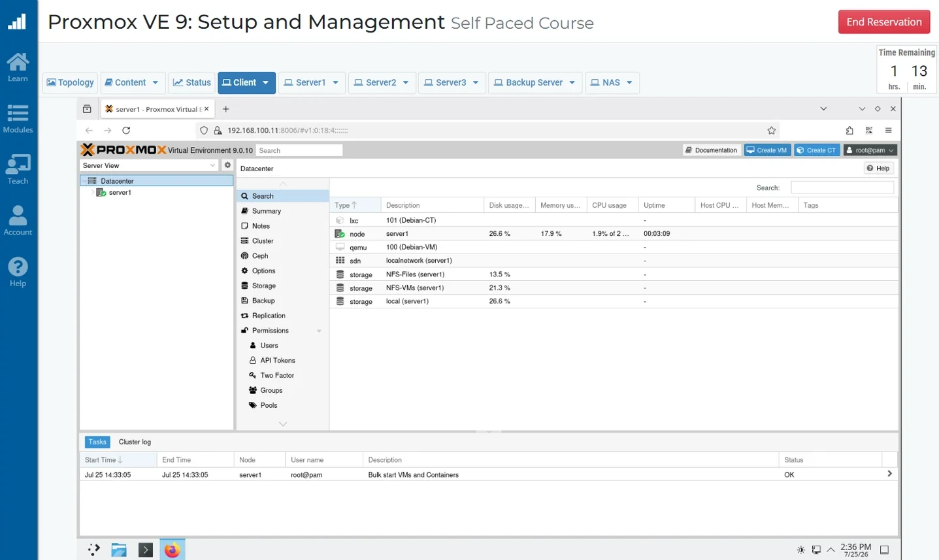
Task: Click the Server View settings gear icon
Action: click(227, 165)
